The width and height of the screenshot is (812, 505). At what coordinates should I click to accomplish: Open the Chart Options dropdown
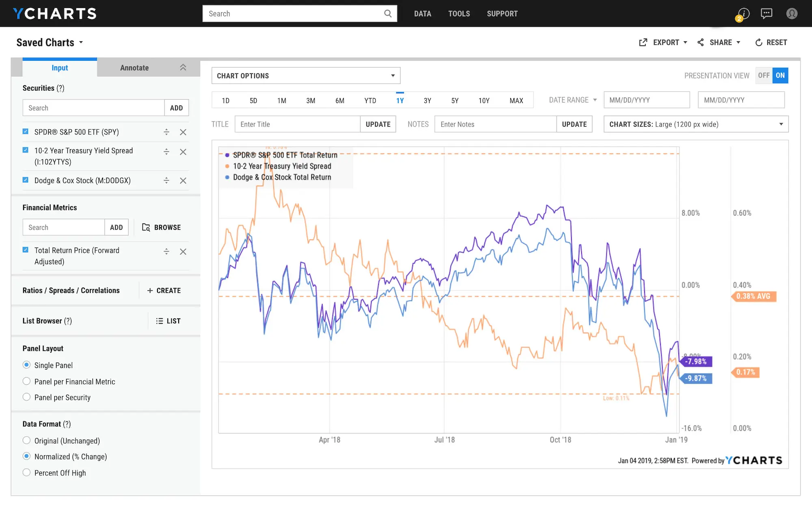click(x=306, y=75)
